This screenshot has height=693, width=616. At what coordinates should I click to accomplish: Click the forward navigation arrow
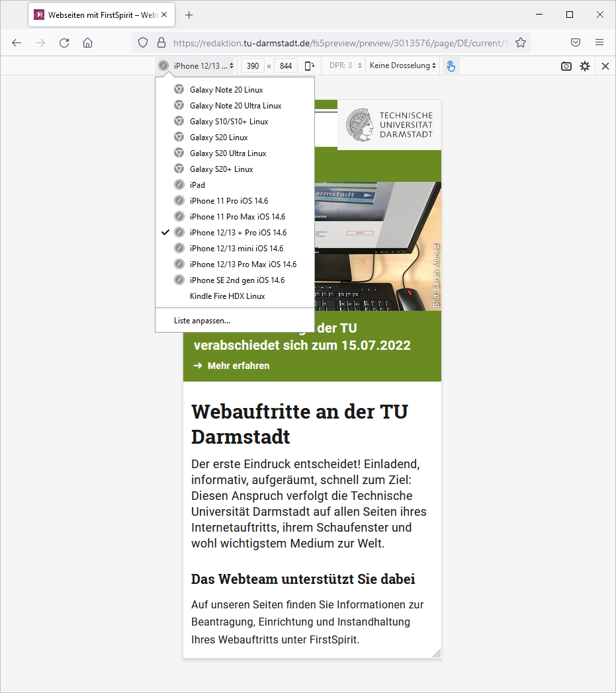[40, 43]
